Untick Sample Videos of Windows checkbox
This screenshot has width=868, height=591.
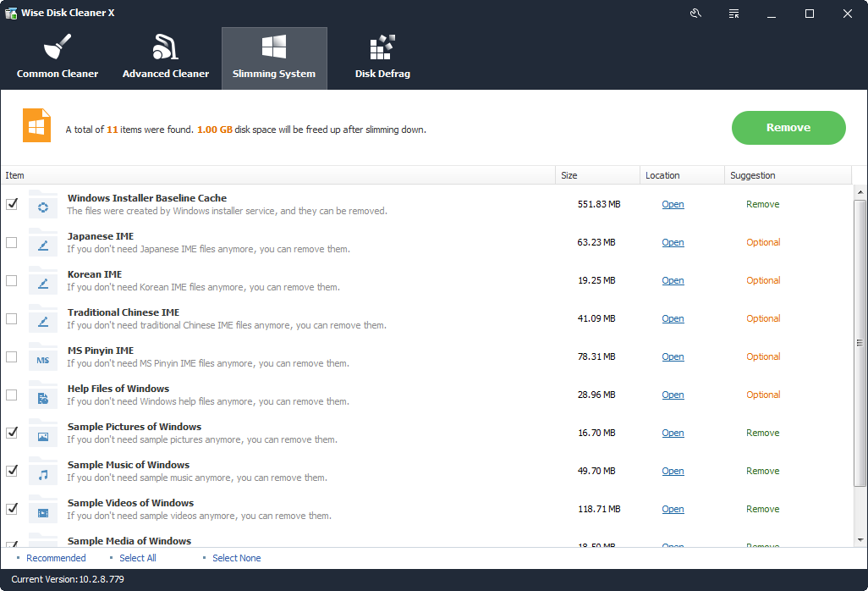pyautogui.click(x=12, y=509)
